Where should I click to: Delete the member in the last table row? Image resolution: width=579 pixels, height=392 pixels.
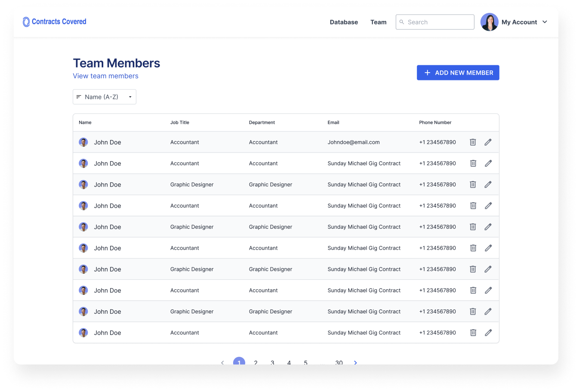(x=473, y=333)
